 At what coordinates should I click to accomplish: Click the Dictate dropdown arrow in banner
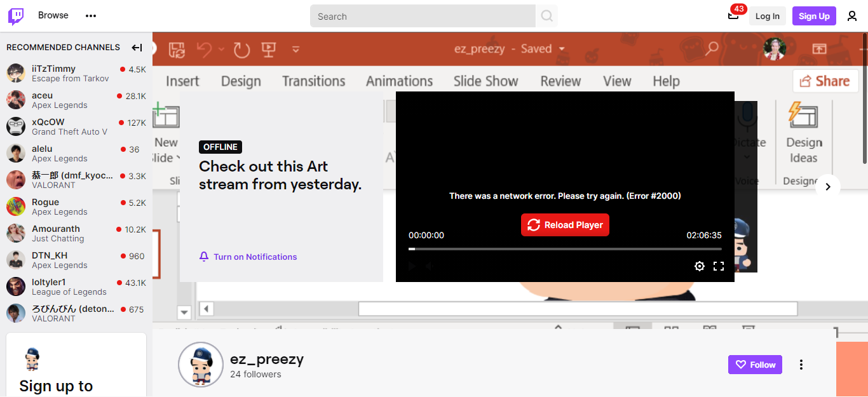tap(747, 158)
